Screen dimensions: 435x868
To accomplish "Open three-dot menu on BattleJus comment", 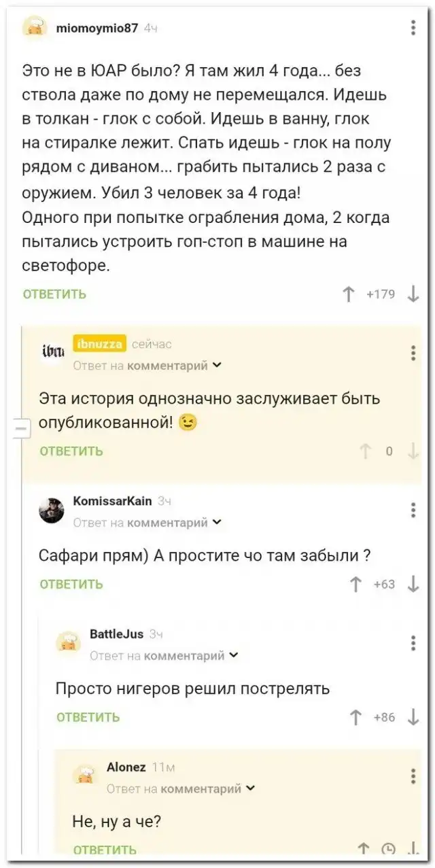I will [413, 642].
